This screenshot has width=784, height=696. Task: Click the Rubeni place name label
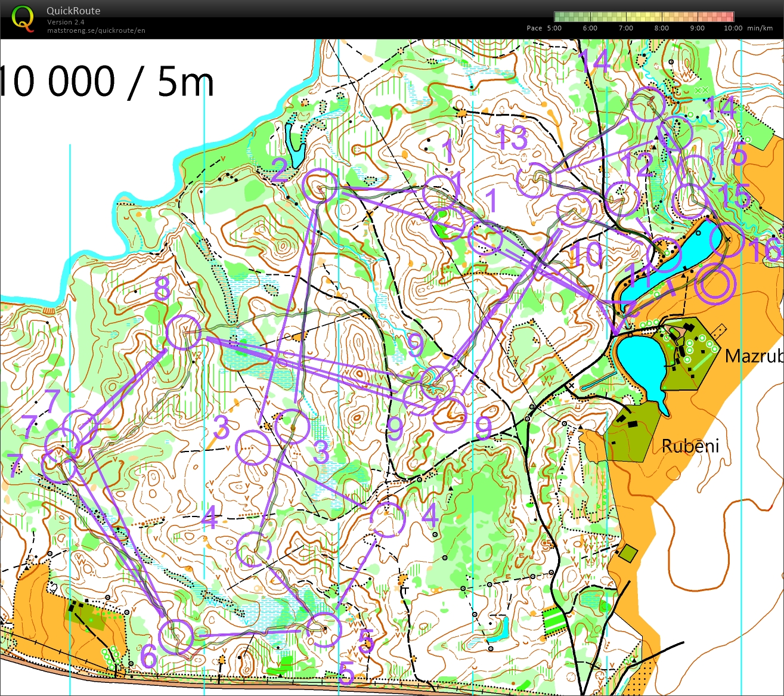[x=690, y=446]
